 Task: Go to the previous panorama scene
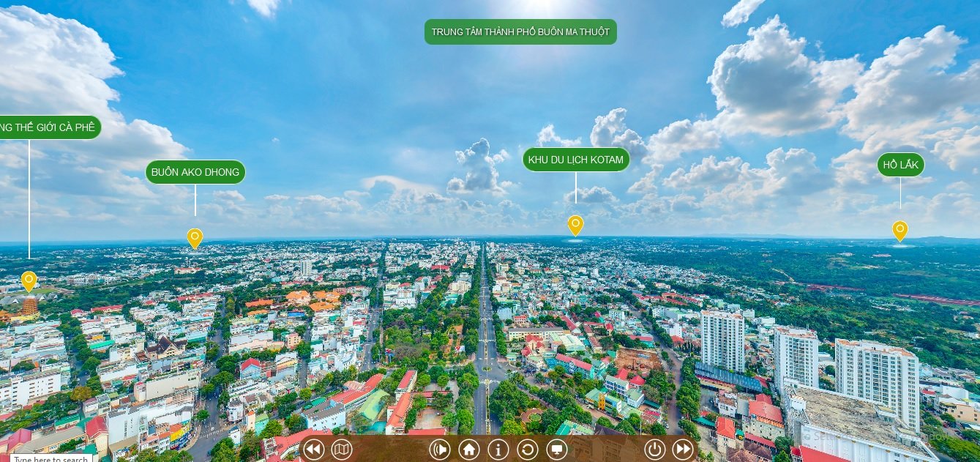(x=313, y=449)
